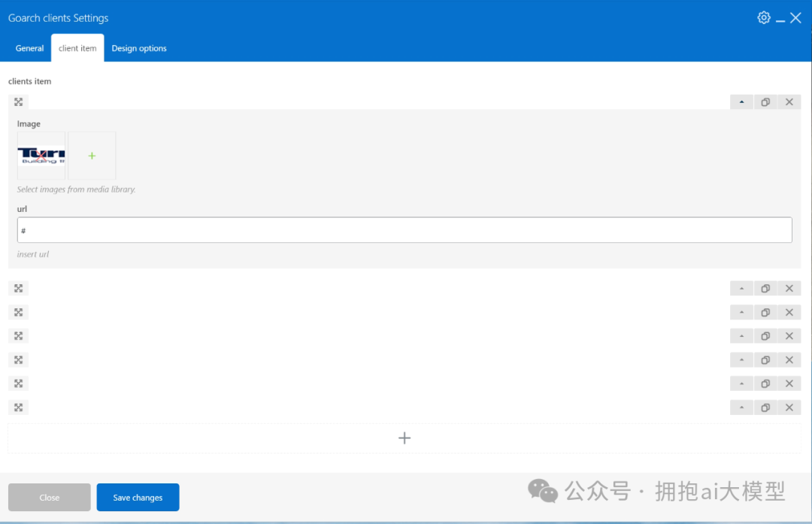Screen dimensions: 812x524
Task: Add a new image via the plus tile
Action: pyautogui.click(x=92, y=156)
